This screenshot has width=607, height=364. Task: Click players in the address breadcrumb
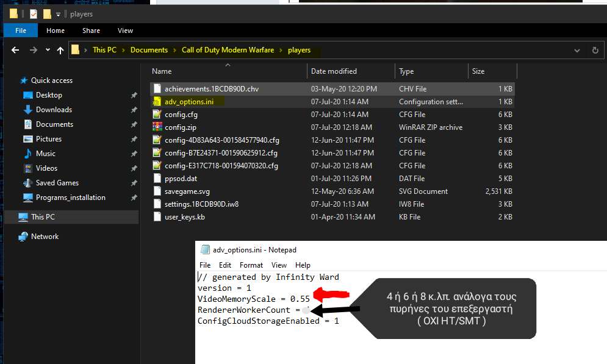pos(299,50)
